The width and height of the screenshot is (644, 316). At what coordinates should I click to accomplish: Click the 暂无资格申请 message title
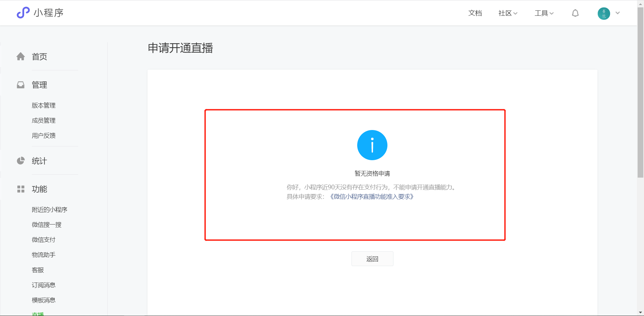click(x=372, y=174)
